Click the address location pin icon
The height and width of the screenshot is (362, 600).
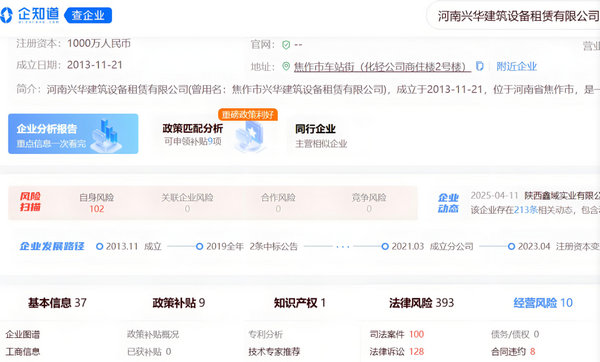click(286, 66)
